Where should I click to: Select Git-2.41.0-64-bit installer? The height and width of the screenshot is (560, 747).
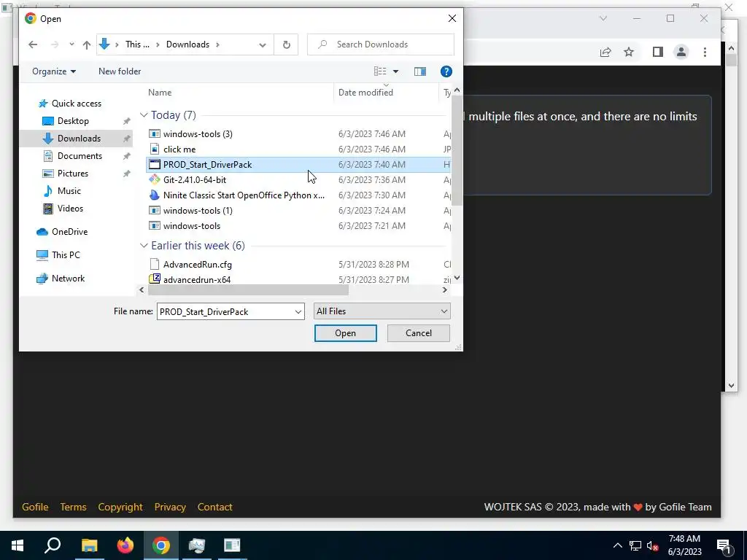[x=194, y=179]
